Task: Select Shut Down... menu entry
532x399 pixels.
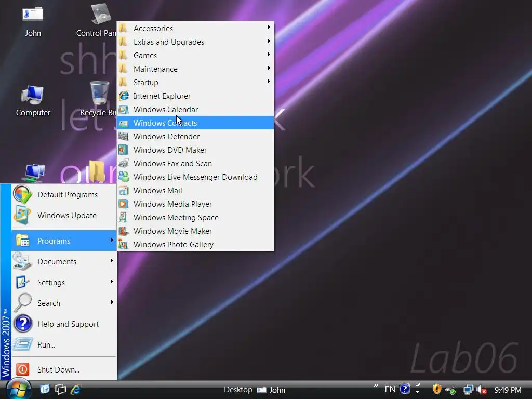Action: point(64,369)
